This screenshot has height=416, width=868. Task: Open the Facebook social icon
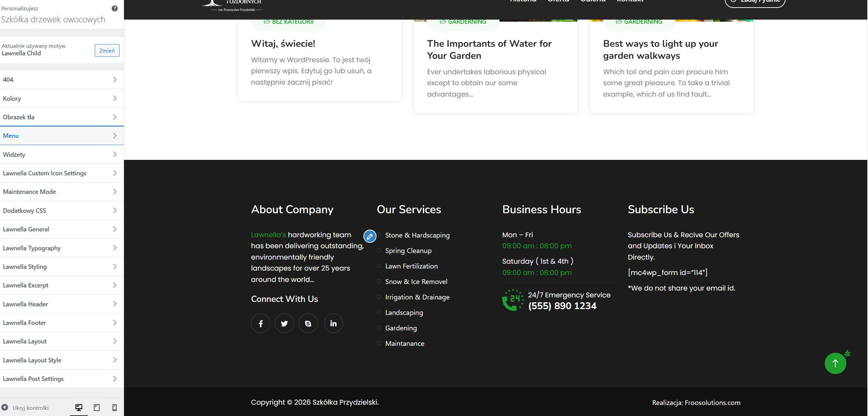[x=261, y=323]
